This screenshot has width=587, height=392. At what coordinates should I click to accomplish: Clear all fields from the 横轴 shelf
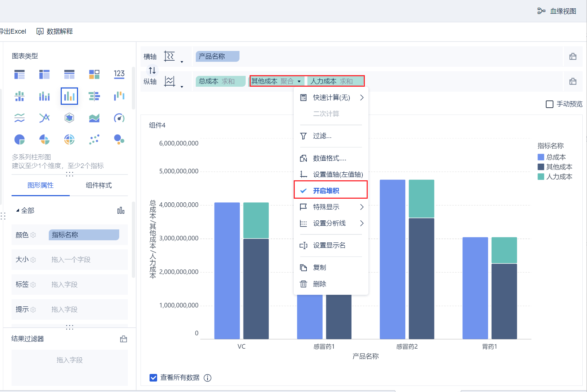[x=573, y=56]
